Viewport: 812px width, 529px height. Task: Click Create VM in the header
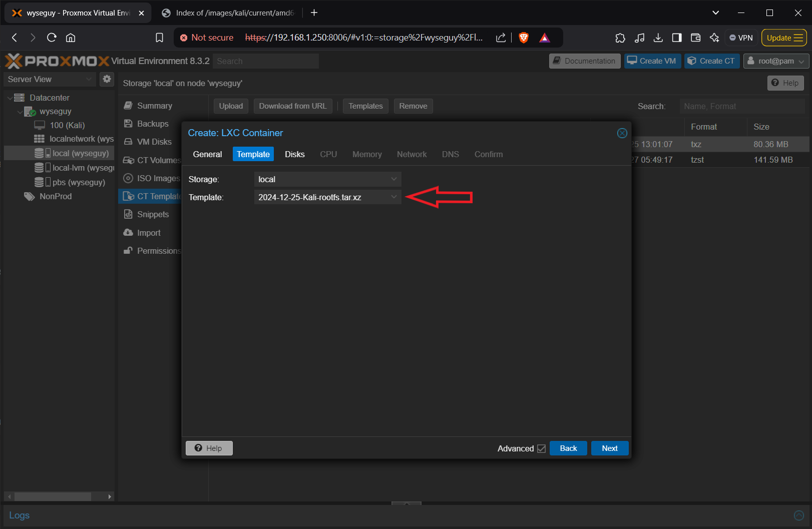tap(652, 61)
